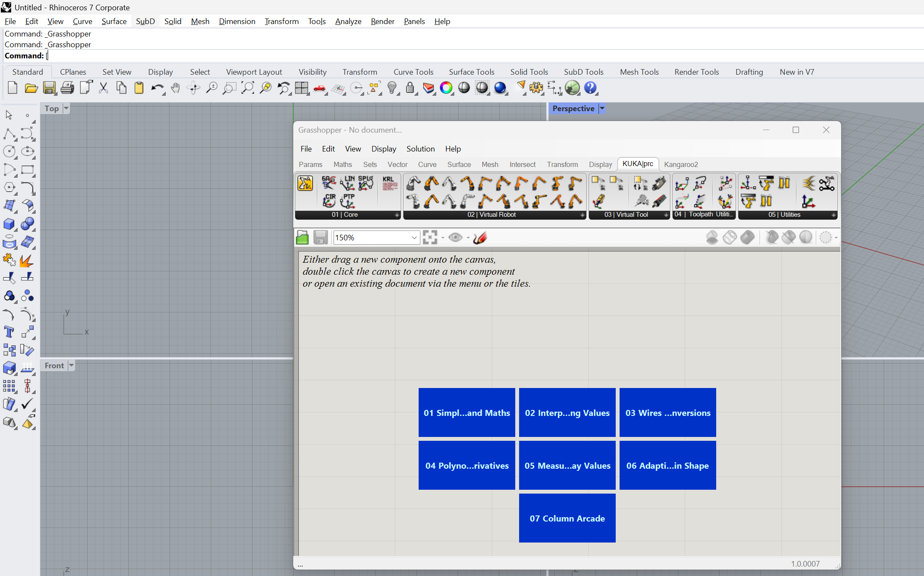Open the Perspective viewport dropdown arrow
This screenshot has height=576, width=924.
(x=602, y=108)
